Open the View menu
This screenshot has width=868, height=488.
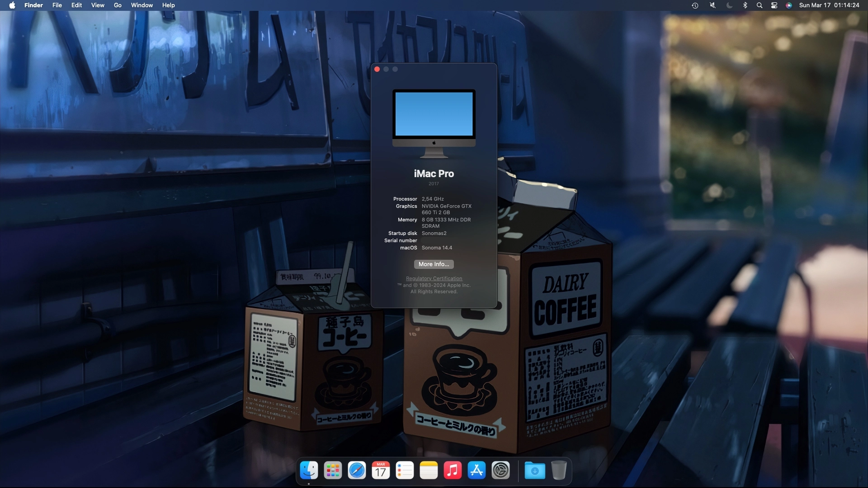click(98, 5)
